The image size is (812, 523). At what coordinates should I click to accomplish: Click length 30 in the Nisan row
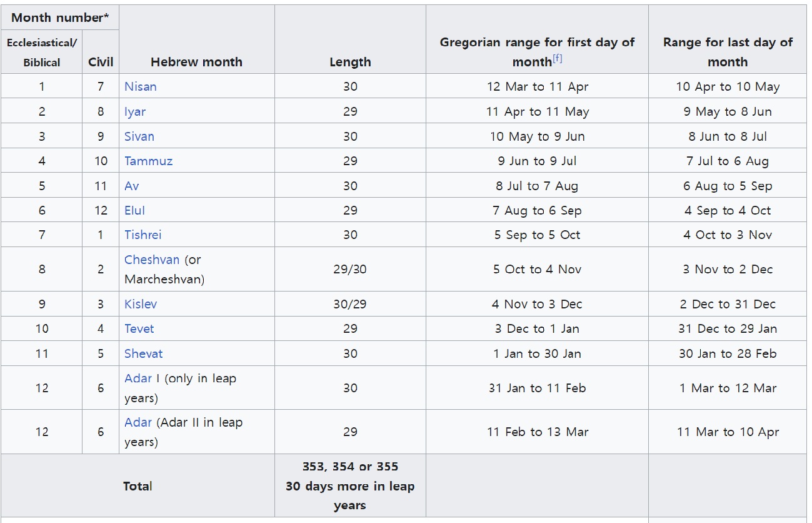point(350,86)
